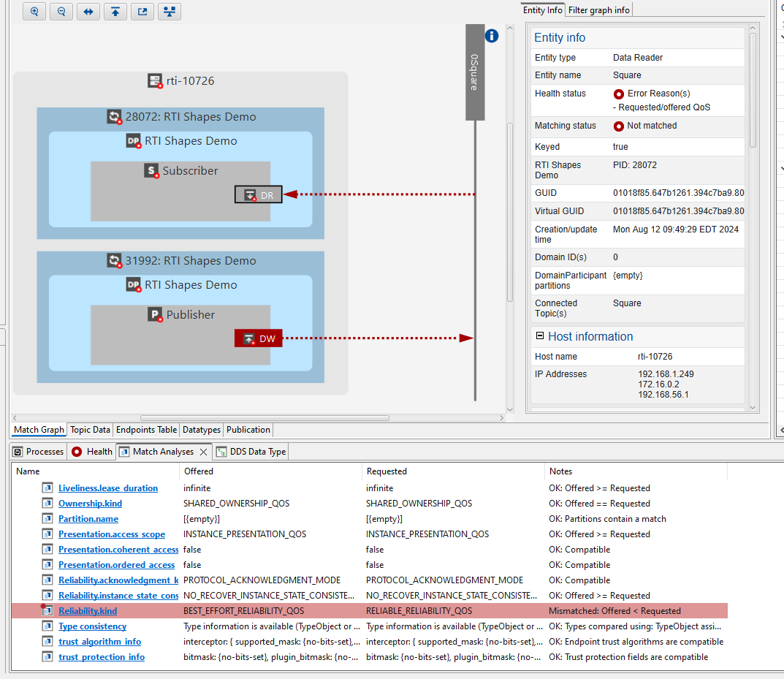Select the 28072 process icon
This screenshot has width=784, height=679.
pyautogui.click(x=115, y=117)
